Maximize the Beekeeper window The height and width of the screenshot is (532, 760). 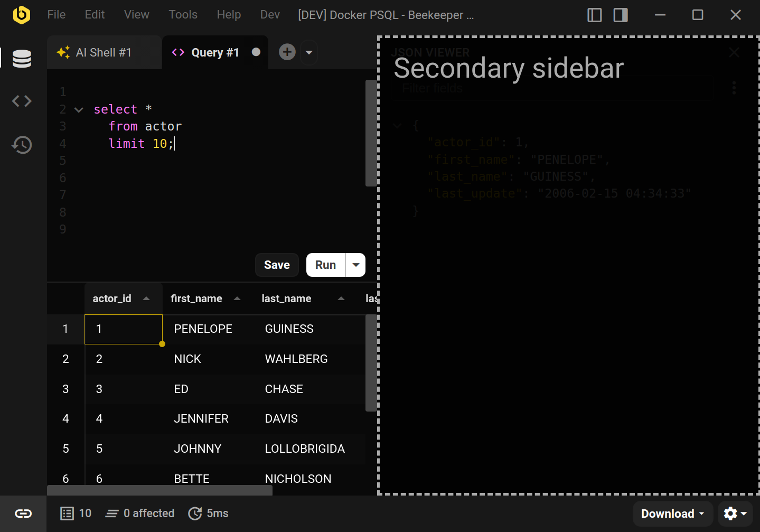[698, 15]
